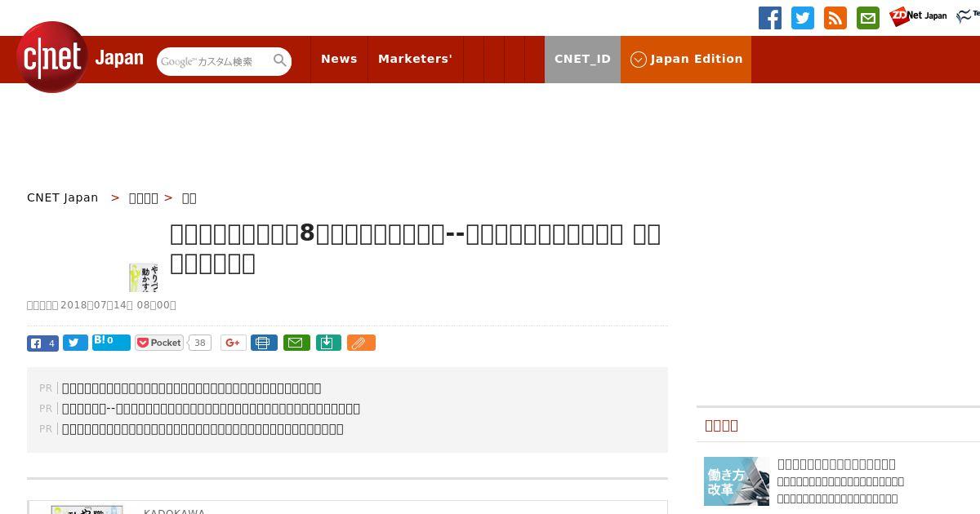Image resolution: width=980 pixels, height=514 pixels.
Task: Print the article icon
Action: pos(264,343)
